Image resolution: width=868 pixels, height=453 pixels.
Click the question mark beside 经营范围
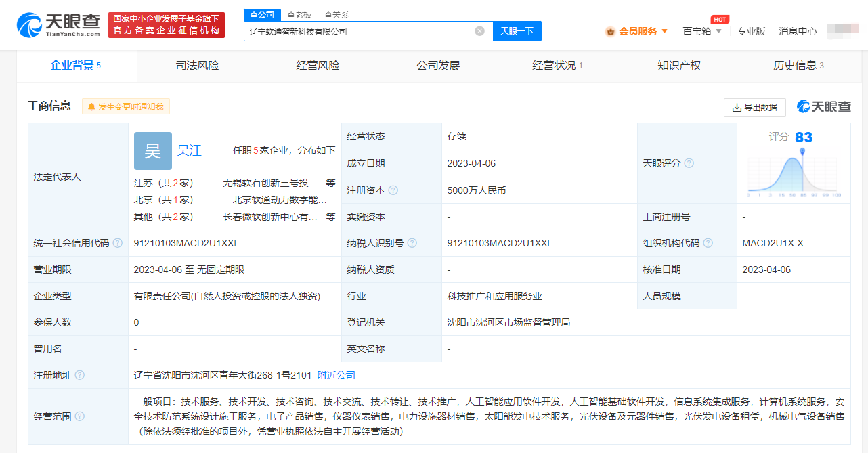(81, 417)
